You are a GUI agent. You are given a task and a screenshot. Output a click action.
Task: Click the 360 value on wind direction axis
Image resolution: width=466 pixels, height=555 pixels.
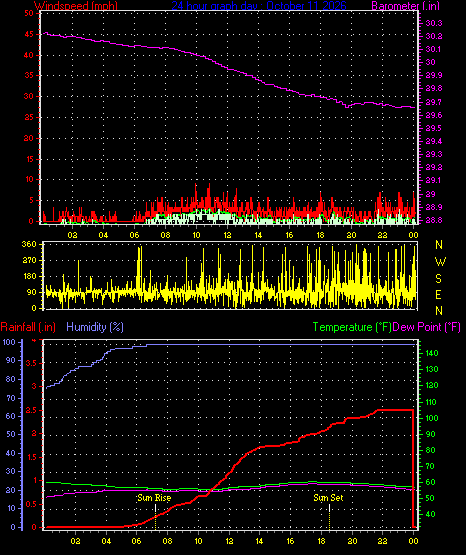[29, 245]
